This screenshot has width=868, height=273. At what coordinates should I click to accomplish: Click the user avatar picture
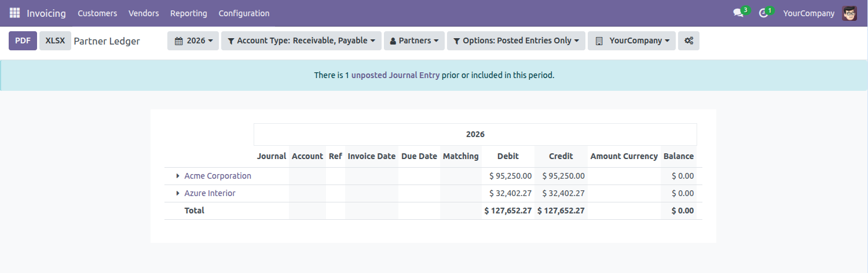pos(849,13)
